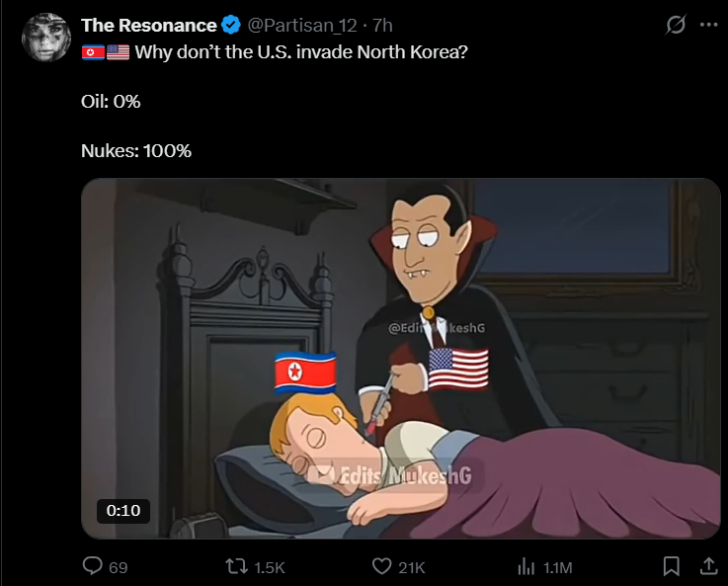The height and width of the screenshot is (586, 728).
Task: Click the reply speech bubble icon
Action: 93,566
